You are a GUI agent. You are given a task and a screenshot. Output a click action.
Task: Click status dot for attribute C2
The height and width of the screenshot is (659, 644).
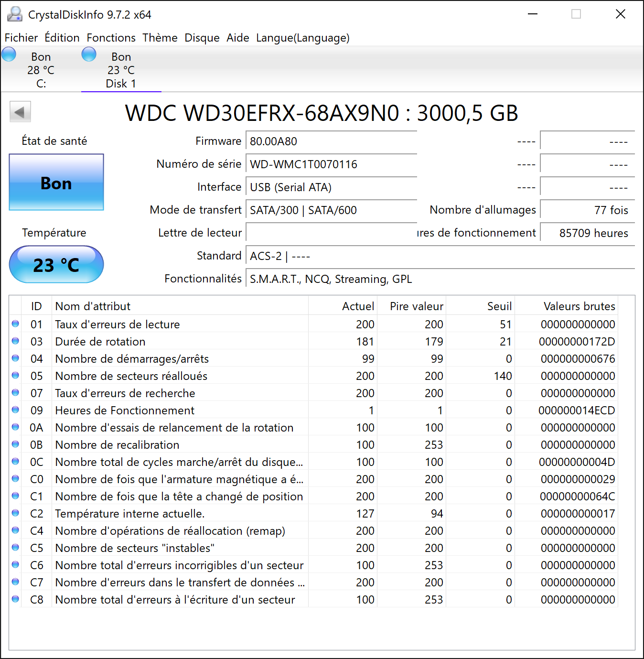pyautogui.click(x=15, y=513)
